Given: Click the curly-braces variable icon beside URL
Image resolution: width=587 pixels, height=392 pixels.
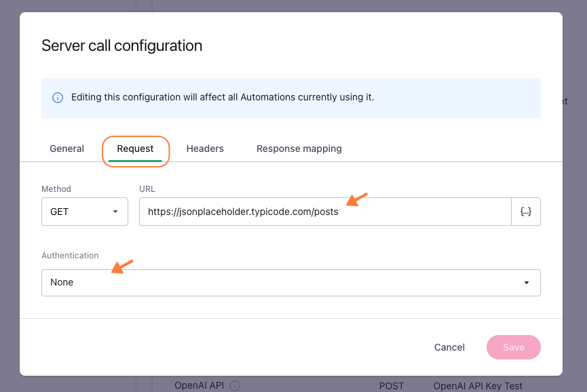Looking at the screenshot, I should (526, 212).
